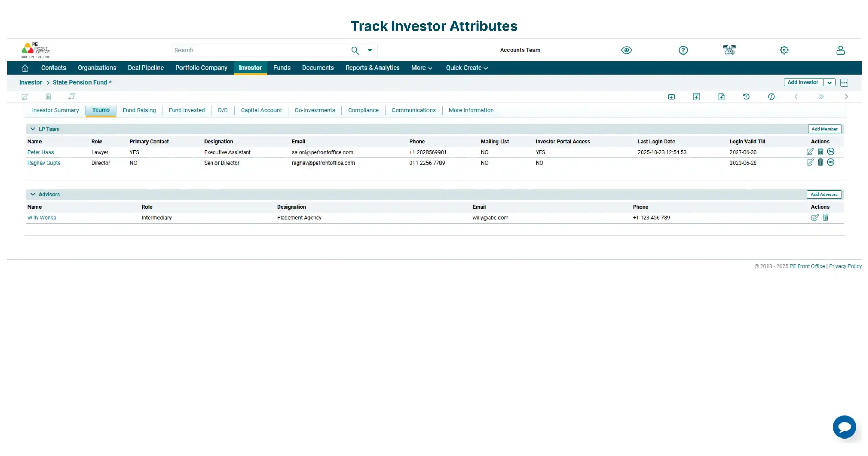This screenshot has width=868, height=456.
Task: Delete Raghav Gupta from LP Team
Action: pos(820,163)
